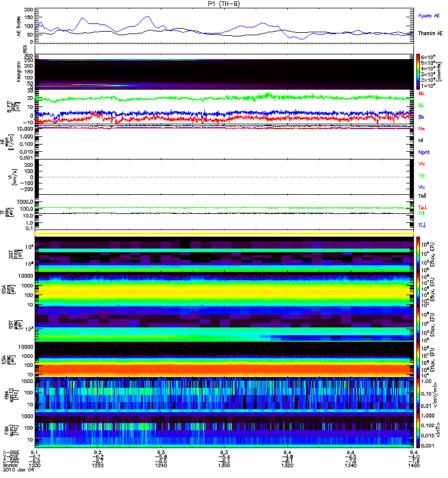Click inside the ion velocity Vi panel
Viewport: 448px width, 478px height.
(x=224, y=177)
